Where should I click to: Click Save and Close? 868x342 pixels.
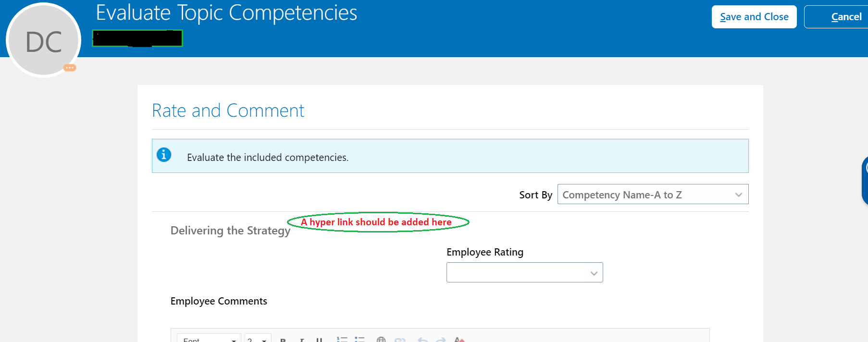[x=754, y=16]
